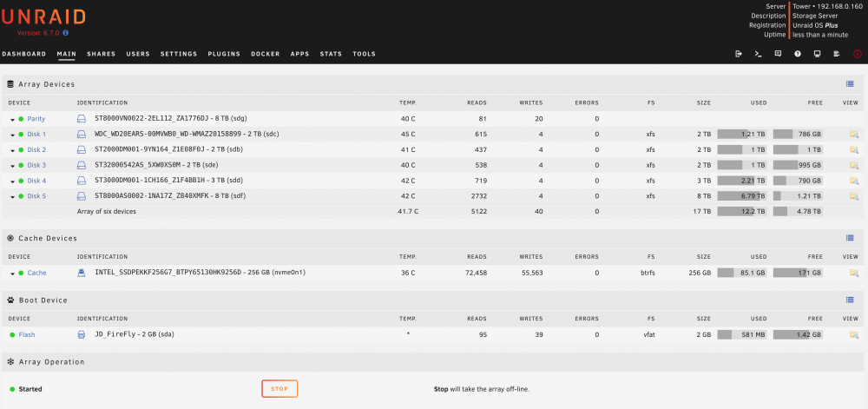Open the Dashboard tab
Image resolution: width=868 pixels, height=409 pixels.
pyautogui.click(x=24, y=54)
